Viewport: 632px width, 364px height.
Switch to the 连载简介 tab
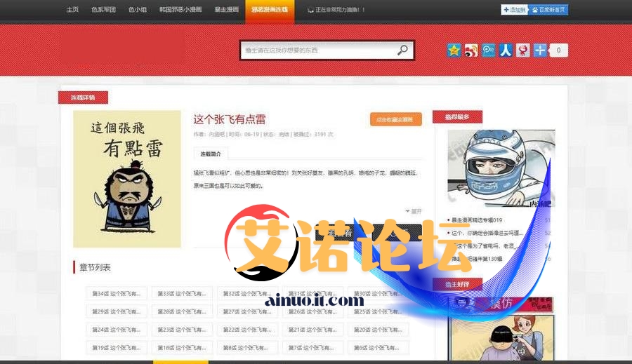[x=211, y=154]
